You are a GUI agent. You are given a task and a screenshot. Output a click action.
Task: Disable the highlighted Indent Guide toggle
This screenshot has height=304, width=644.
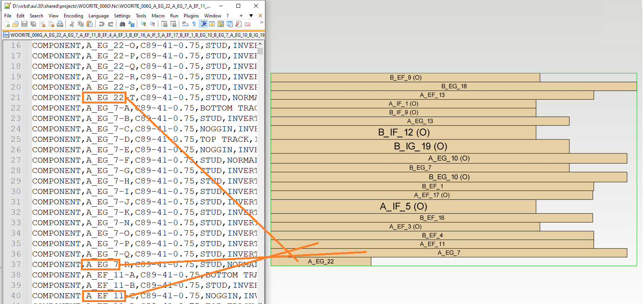click(x=203, y=24)
